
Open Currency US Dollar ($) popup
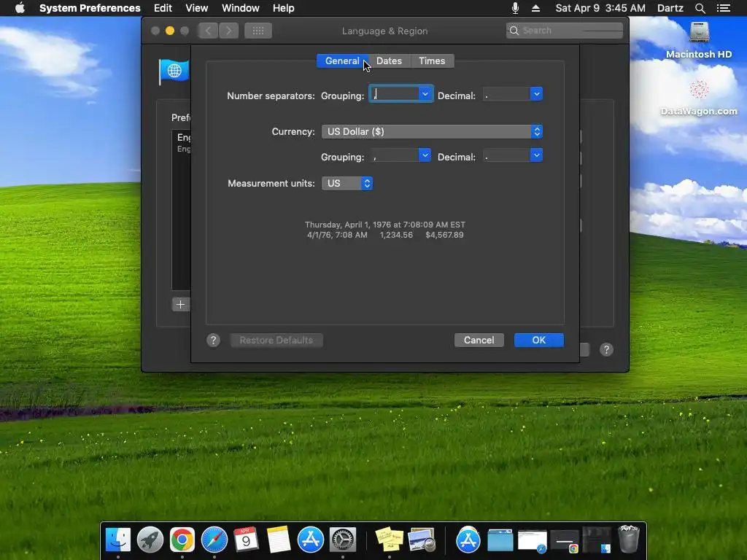[x=432, y=131]
